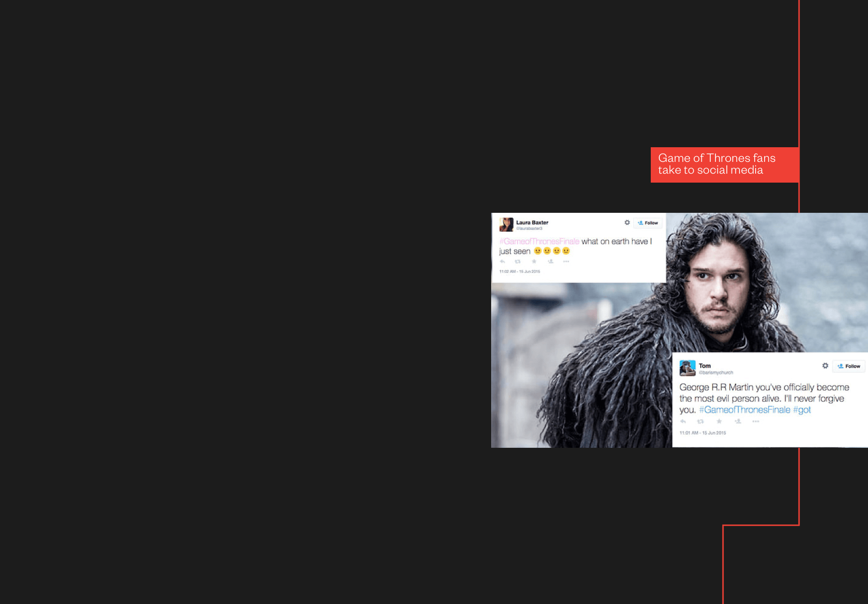Click the gear icon on Tom's tweet

(825, 366)
